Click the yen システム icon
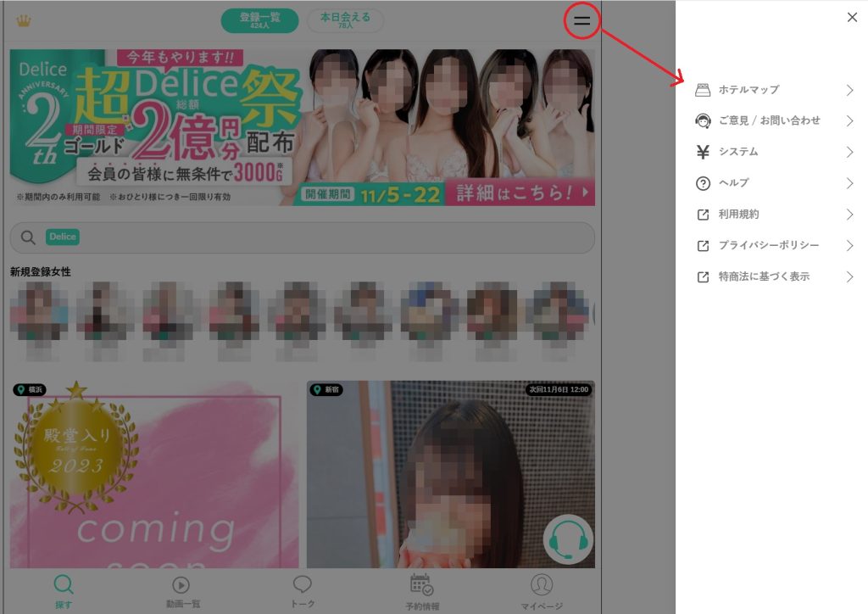The width and height of the screenshot is (868, 614). (x=702, y=152)
